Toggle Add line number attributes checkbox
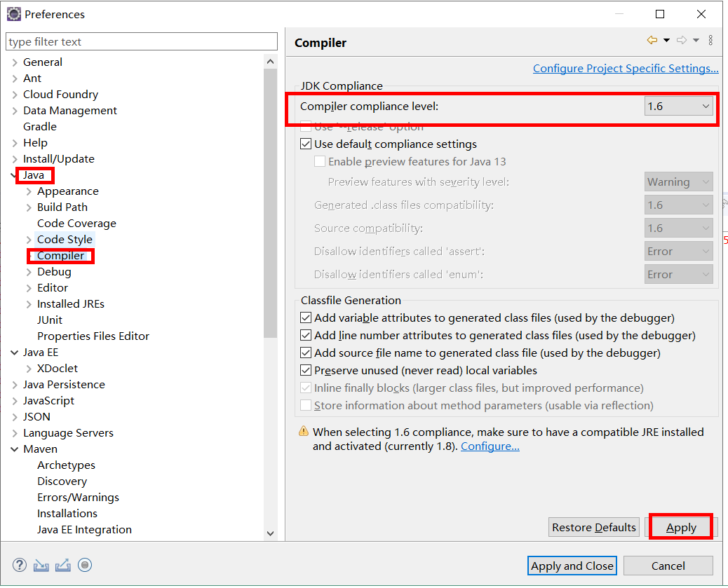Image resolution: width=728 pixels, height=588 pixels. coord(306,336)
